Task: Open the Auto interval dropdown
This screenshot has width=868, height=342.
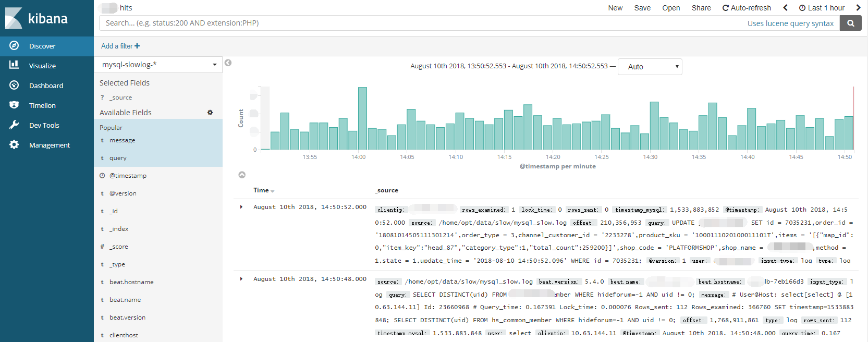Action: 650,67
